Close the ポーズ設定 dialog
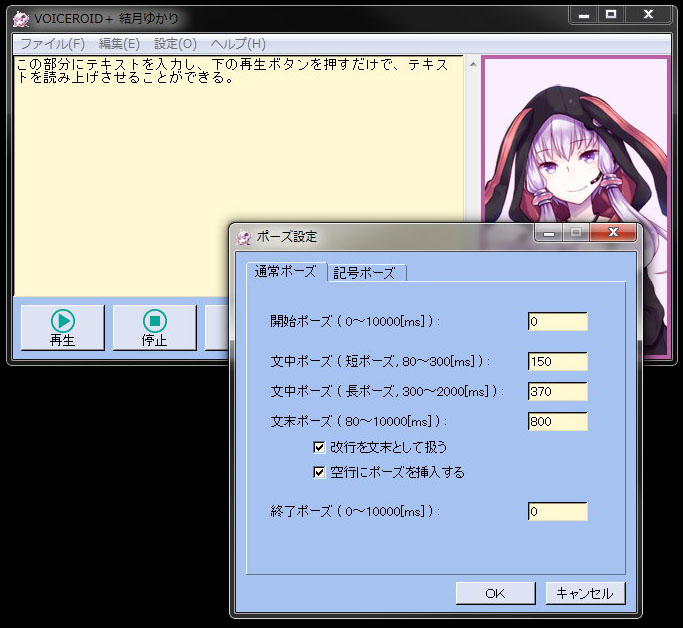 [613, 232]
